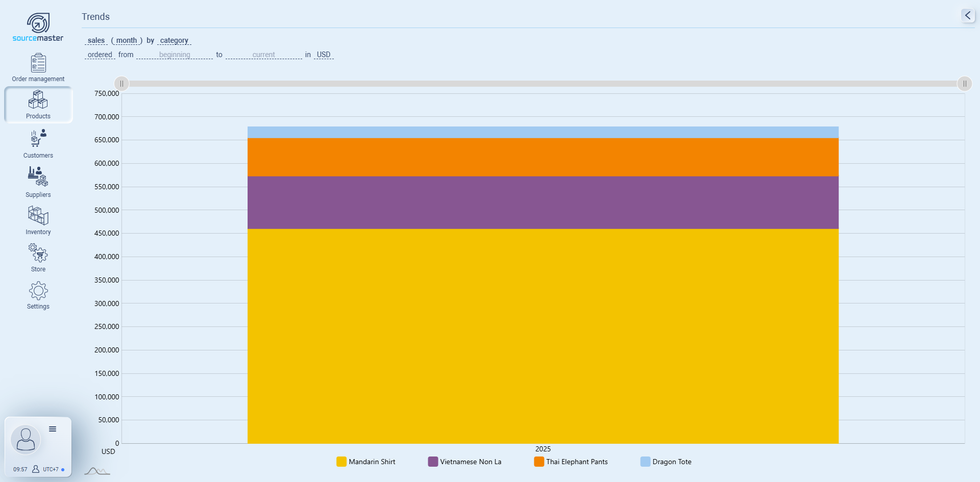Click the user avatar picture
The width and height of the screenshot is (980, 482).
pyautogui.click(x=26, y=439)
